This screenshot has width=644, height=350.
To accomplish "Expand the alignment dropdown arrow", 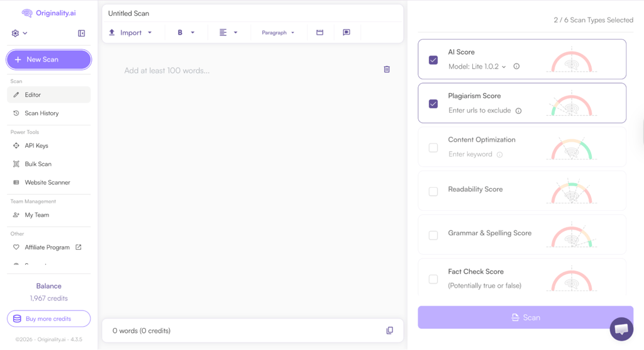I will 236,33.
